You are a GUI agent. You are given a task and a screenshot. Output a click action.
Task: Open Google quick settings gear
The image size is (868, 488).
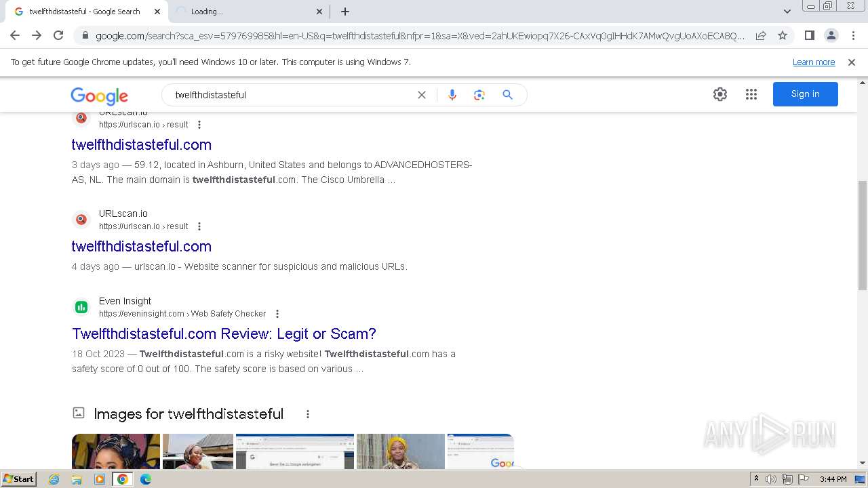coord(720,94)
